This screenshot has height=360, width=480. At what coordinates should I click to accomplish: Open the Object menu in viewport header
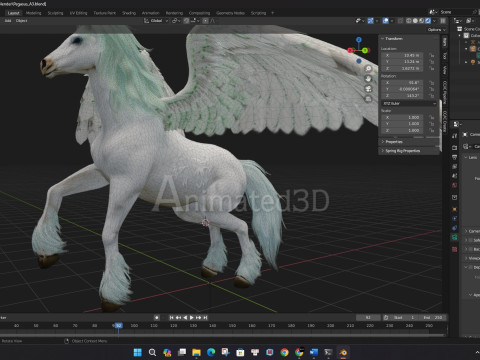(x=21, y=21)
